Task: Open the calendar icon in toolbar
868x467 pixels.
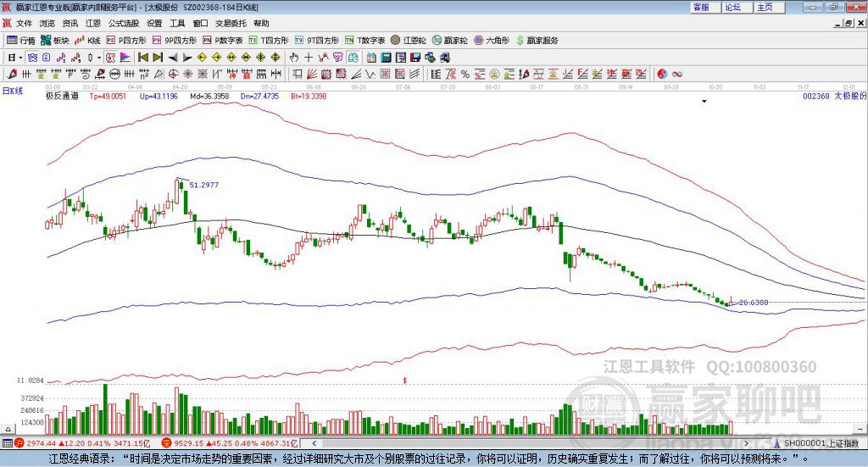Action: [371, 58]
